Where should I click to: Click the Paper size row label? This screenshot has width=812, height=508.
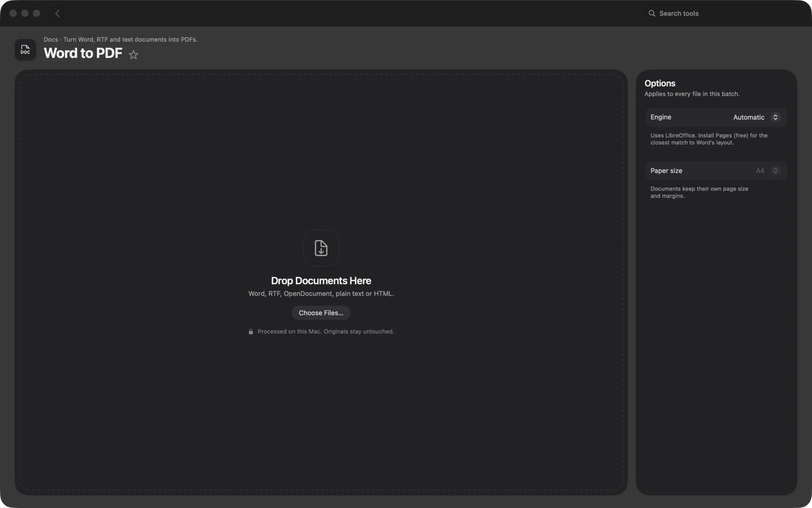[666, 171]
